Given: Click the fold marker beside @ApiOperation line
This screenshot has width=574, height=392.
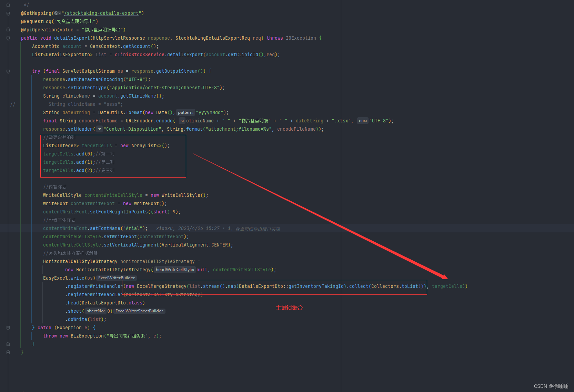Looking at the screenshot, I should pos(8,30).
